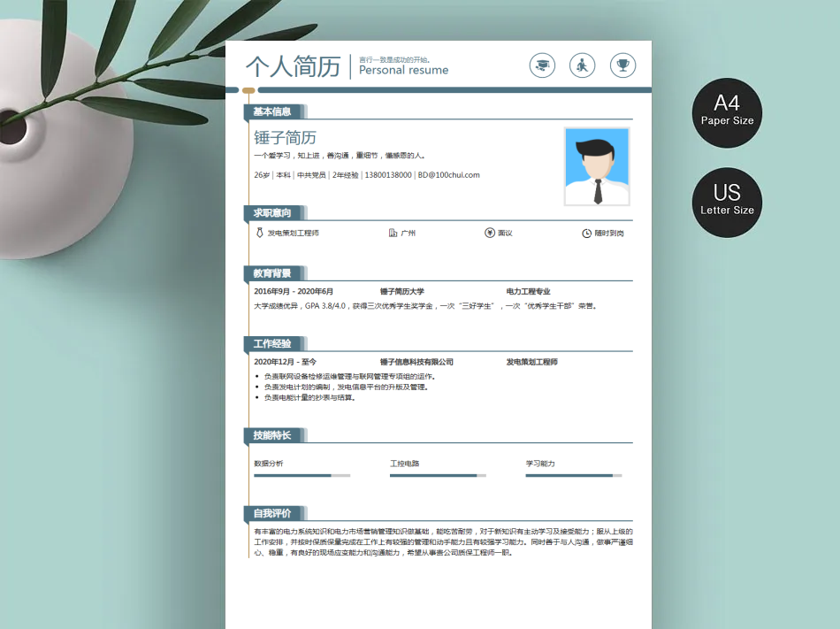840x629 pixels.
Task: Click the 工控电路 skill label
Action: point(404,464)
